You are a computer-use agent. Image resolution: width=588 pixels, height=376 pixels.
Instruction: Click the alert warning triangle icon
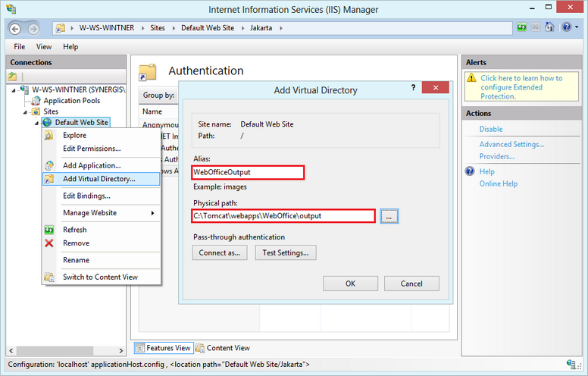tap(471, 77)
